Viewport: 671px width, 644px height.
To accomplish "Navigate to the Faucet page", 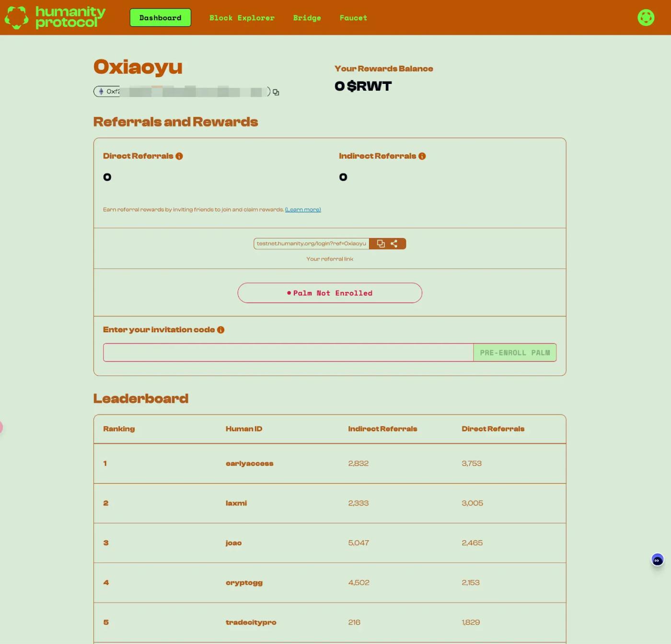I will click(x=353, y=18).
